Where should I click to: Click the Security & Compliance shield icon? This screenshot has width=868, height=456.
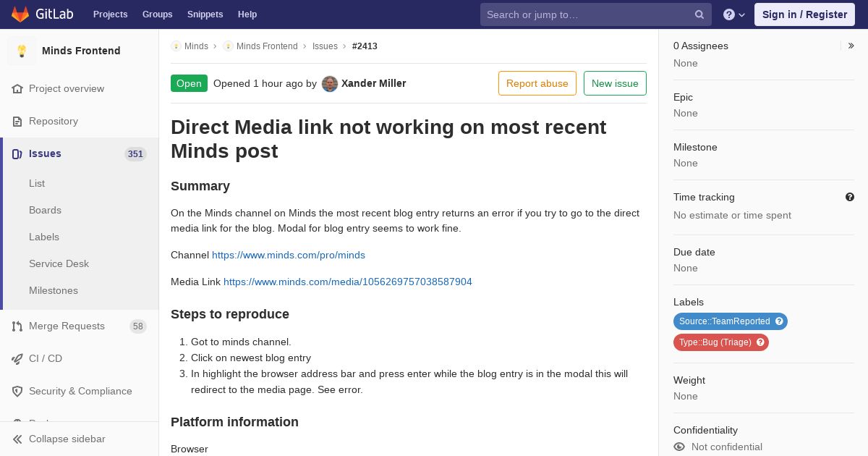coord(17,391)
